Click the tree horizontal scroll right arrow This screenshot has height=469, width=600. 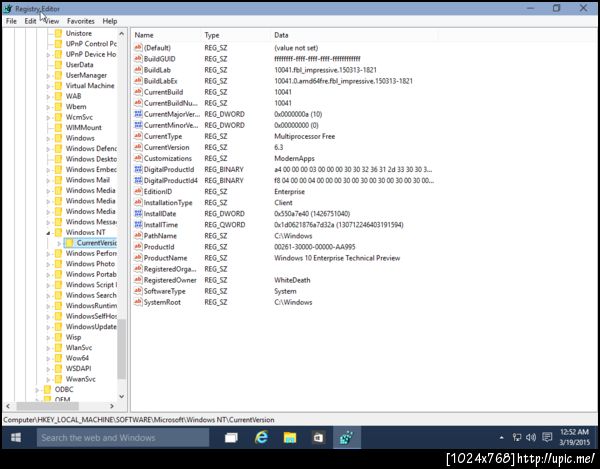point(112,406)
